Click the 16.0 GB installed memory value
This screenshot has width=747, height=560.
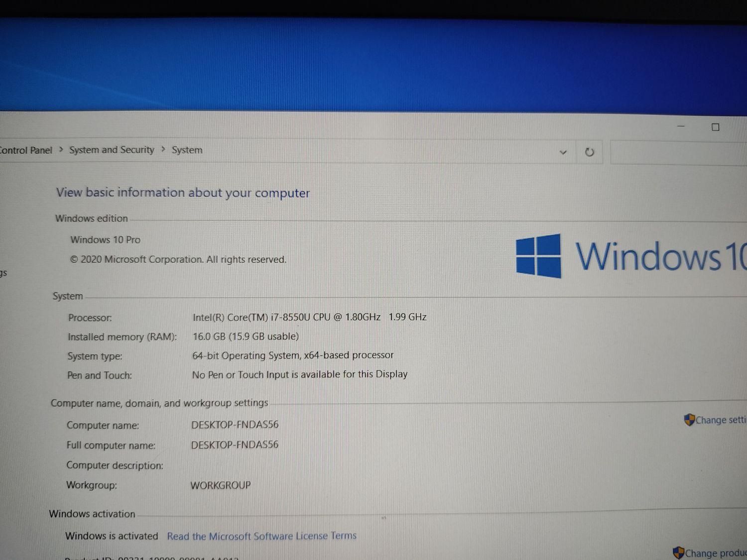click(246, 336)
